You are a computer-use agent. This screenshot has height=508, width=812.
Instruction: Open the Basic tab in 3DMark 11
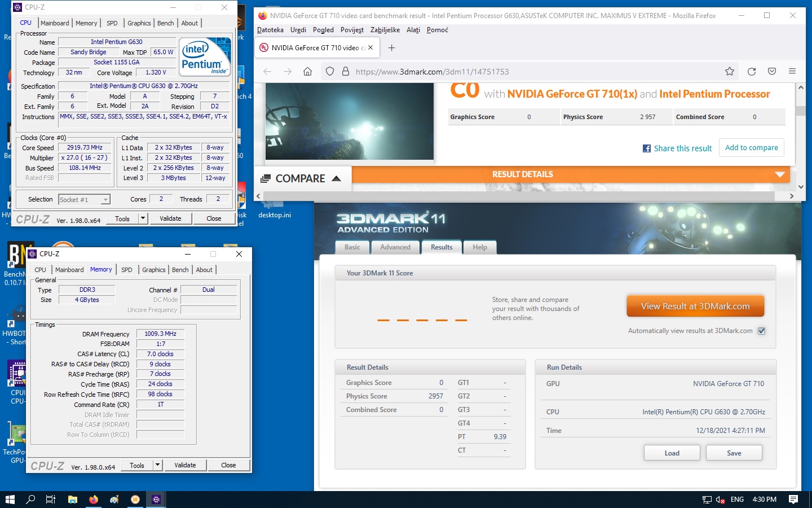coord(352,247)
